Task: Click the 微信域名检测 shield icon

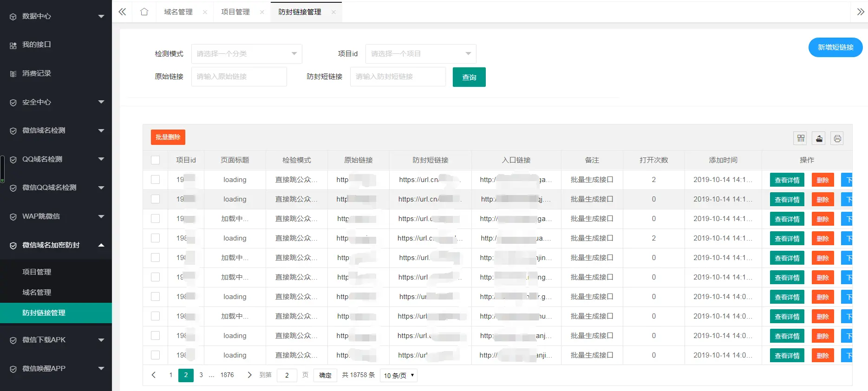Action: point(13,131)
